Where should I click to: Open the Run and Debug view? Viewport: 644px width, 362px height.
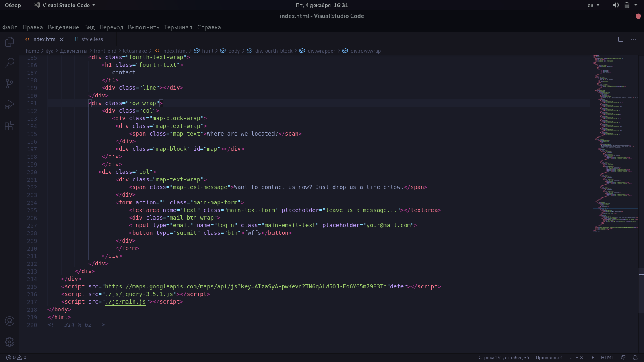tap(10, 104)
